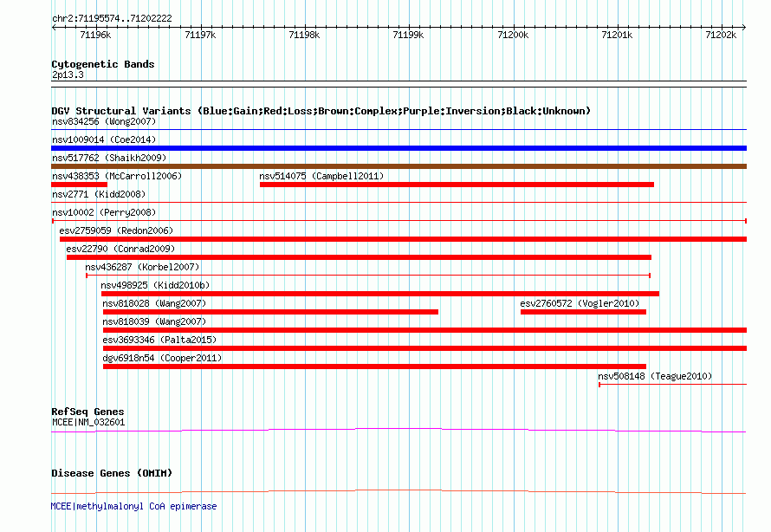Open the nsv508148 (Teague2010) variant label
Screen dimensions: 771x532
click(655, 376)
